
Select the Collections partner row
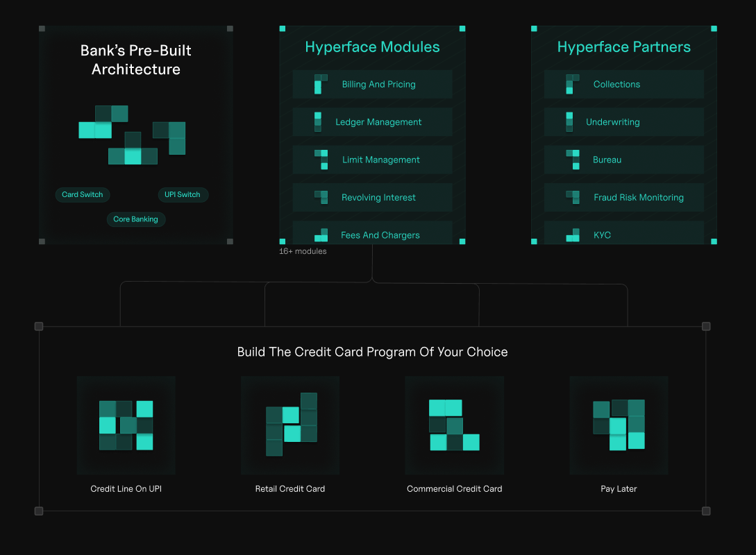[x=624, y=84]
